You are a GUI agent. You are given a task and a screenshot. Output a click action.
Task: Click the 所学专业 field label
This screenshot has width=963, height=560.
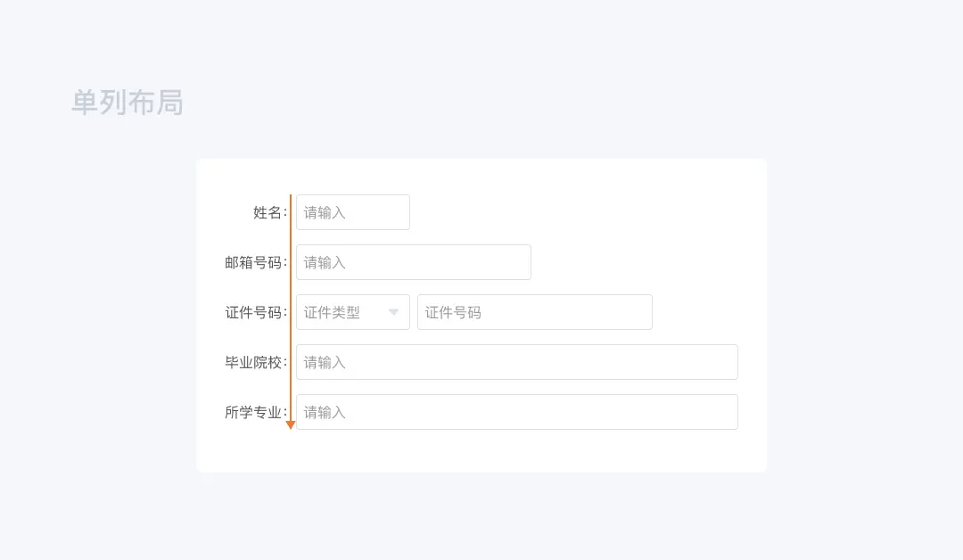(x=253, y=412)
